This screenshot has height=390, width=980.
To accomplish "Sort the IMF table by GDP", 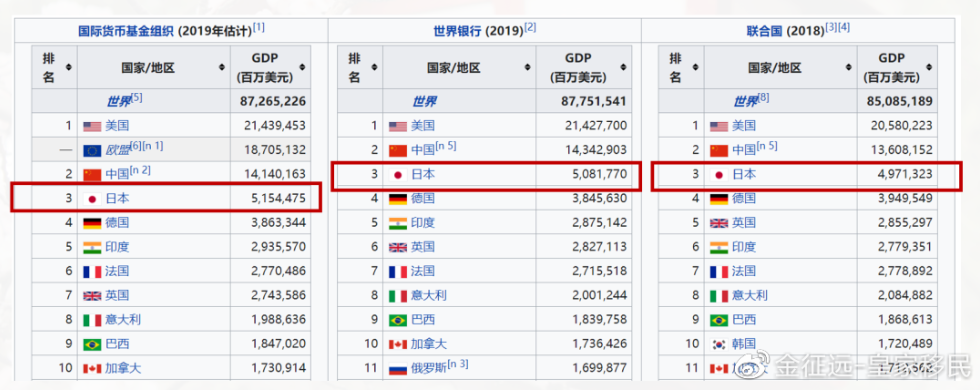I will [x=302, y=67].
